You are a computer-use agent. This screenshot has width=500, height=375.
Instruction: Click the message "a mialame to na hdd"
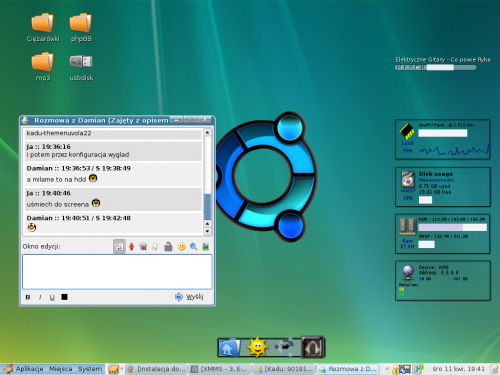(56, 179)
